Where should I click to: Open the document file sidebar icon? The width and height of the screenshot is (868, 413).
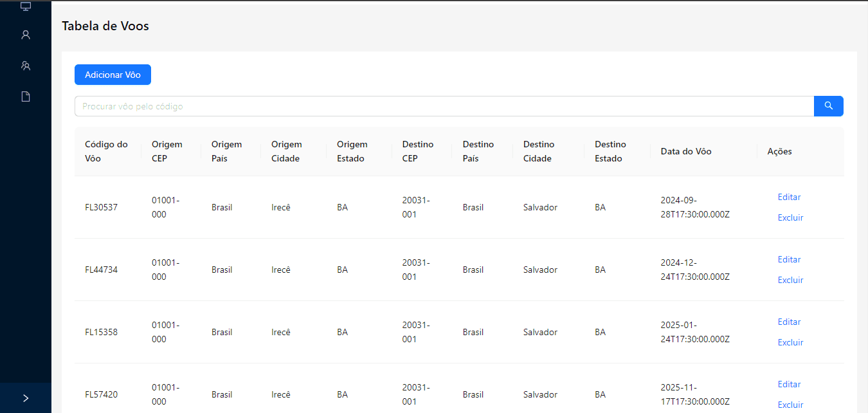click(26, 96)
